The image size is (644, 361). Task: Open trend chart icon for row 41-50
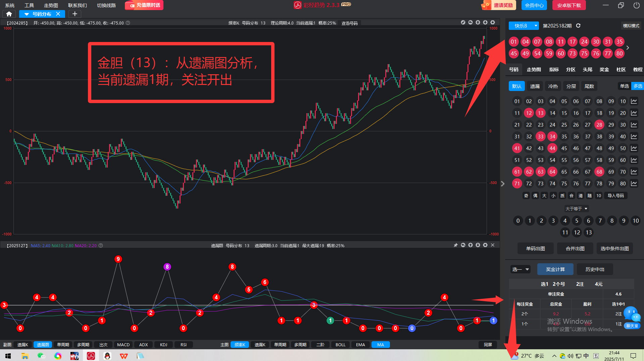pos(634,148)
